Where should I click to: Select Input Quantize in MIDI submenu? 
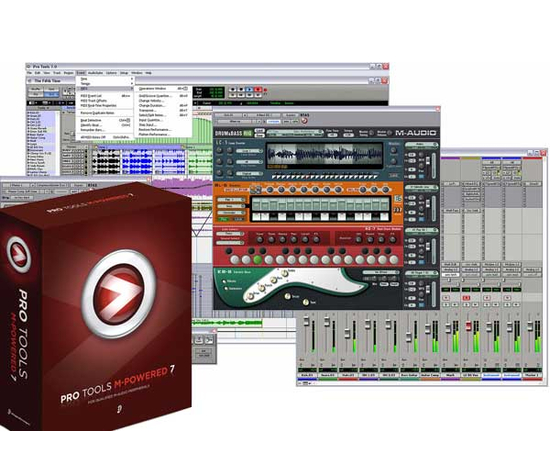tap(163, 120)
